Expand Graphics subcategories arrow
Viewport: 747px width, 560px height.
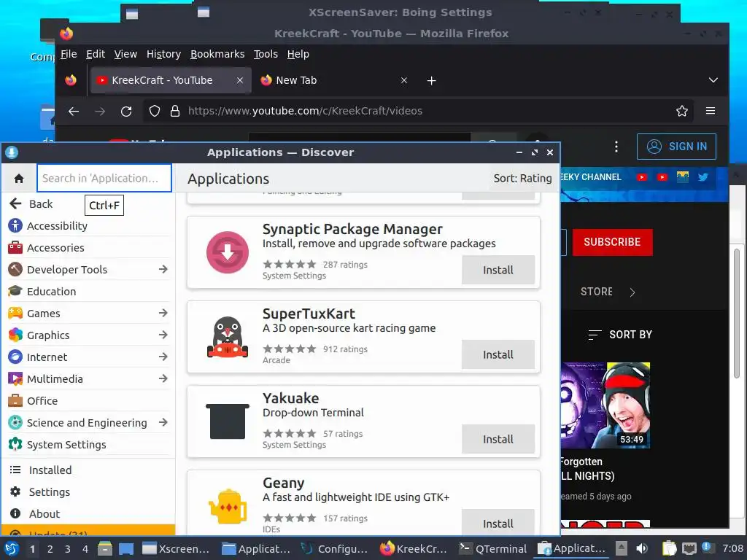coord(163,335)
